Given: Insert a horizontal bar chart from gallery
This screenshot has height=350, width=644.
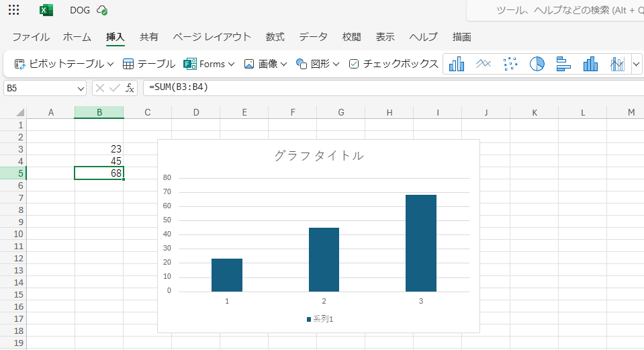Looking at the screenshot, I should click(x=563, y=64).
